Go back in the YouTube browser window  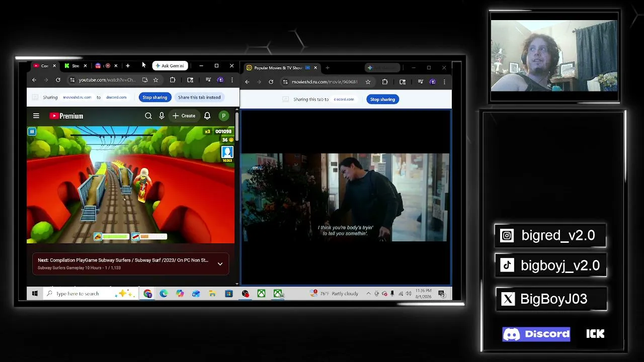click(x=34, y=80)
